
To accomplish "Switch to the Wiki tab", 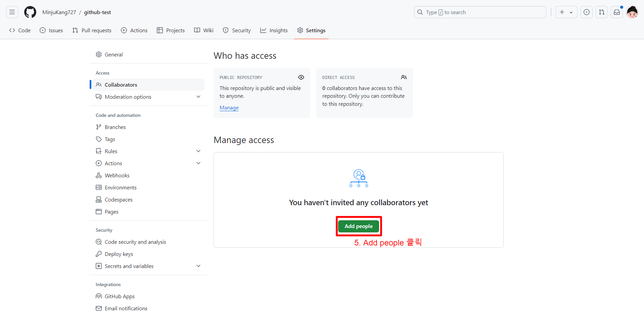I will [204, 30].
